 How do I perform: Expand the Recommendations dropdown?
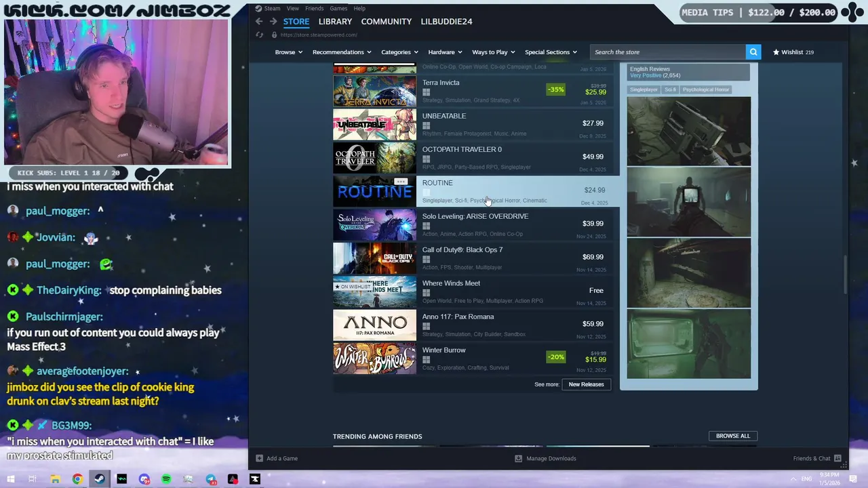[x=341, y=52]
